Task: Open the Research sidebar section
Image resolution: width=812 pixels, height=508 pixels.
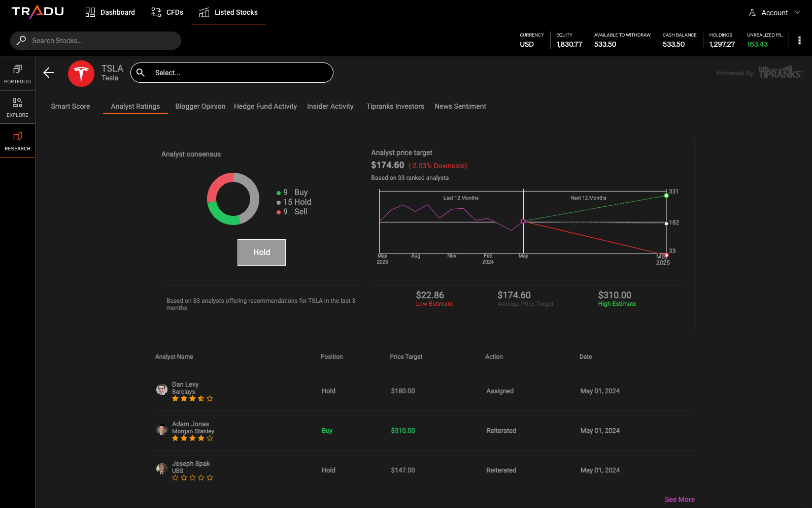Action: tap(18, 141)
